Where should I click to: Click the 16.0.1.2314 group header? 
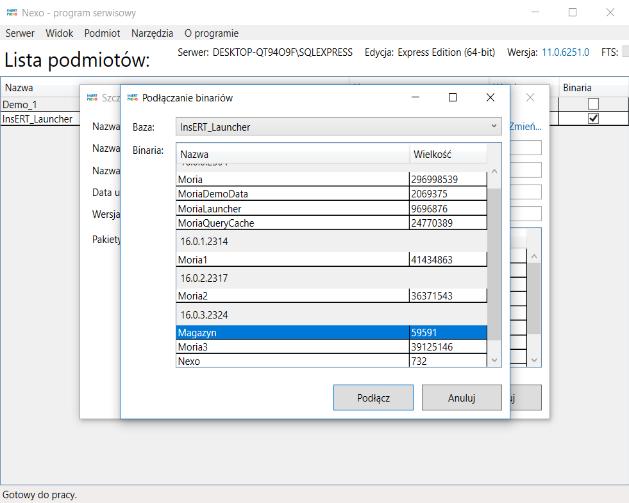(x=331, y=241)
